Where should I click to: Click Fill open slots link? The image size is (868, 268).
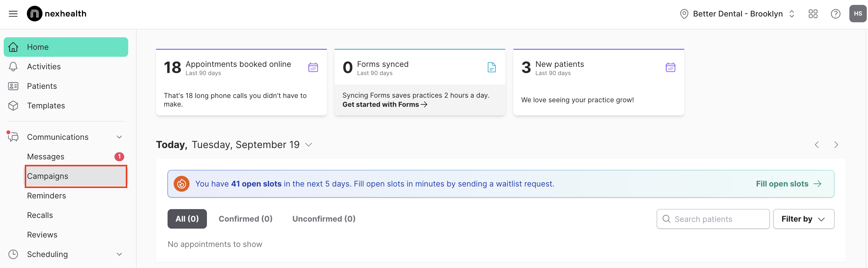(788, 184)
